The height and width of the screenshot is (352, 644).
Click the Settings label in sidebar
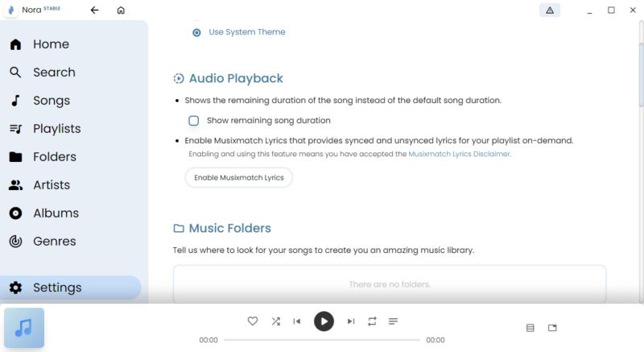click(57, 288)
